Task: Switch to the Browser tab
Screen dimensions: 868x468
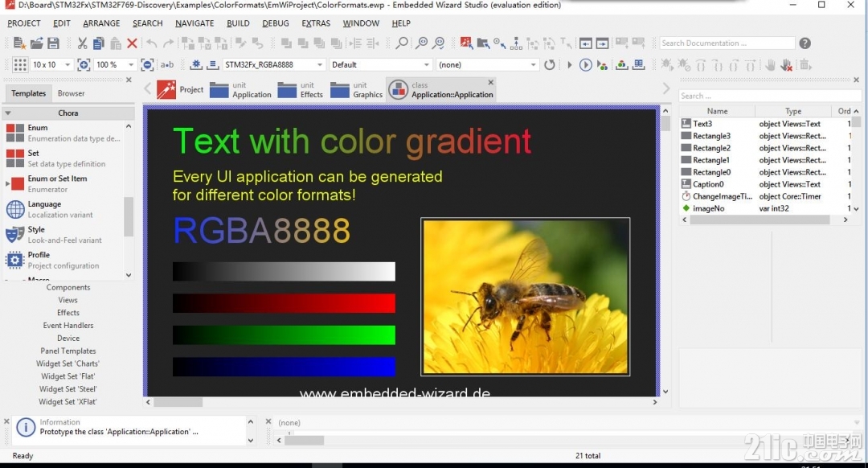Action: tap(72, 93)
